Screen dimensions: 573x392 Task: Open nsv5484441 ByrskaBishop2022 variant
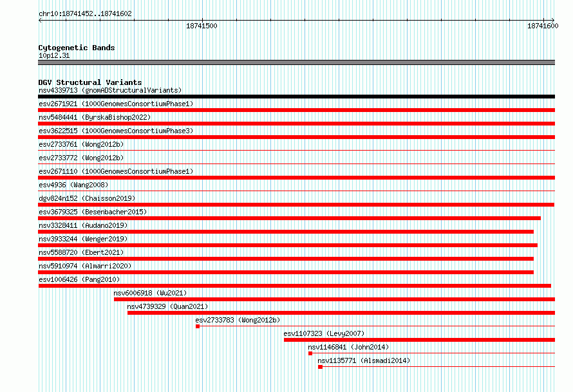pyautogui.click(x=95, y=117)
